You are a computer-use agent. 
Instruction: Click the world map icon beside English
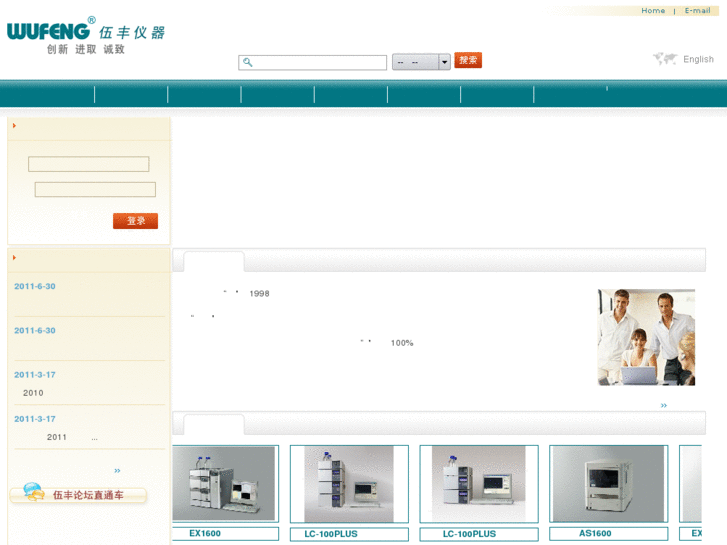[x=665, y=59]
